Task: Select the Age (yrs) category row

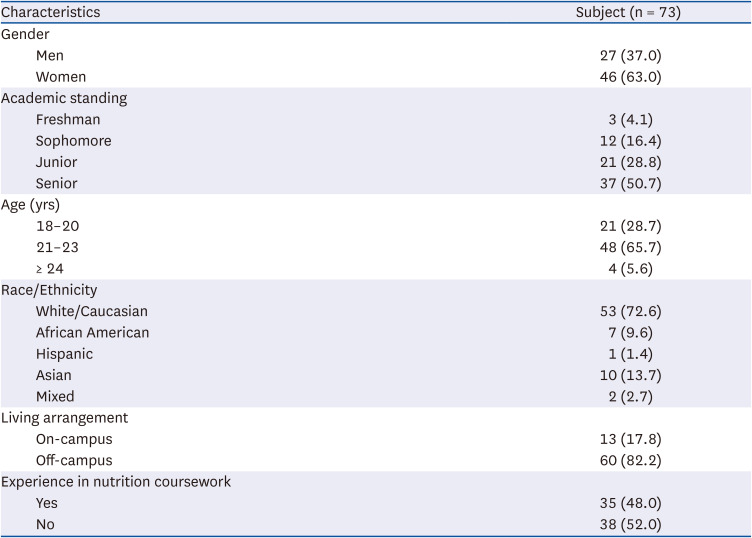Action: coord(31,205)
